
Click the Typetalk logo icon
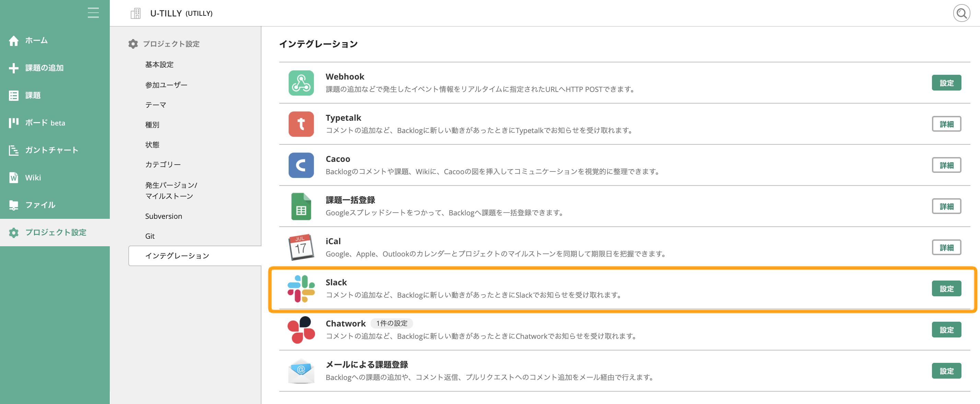pos(301,124)
